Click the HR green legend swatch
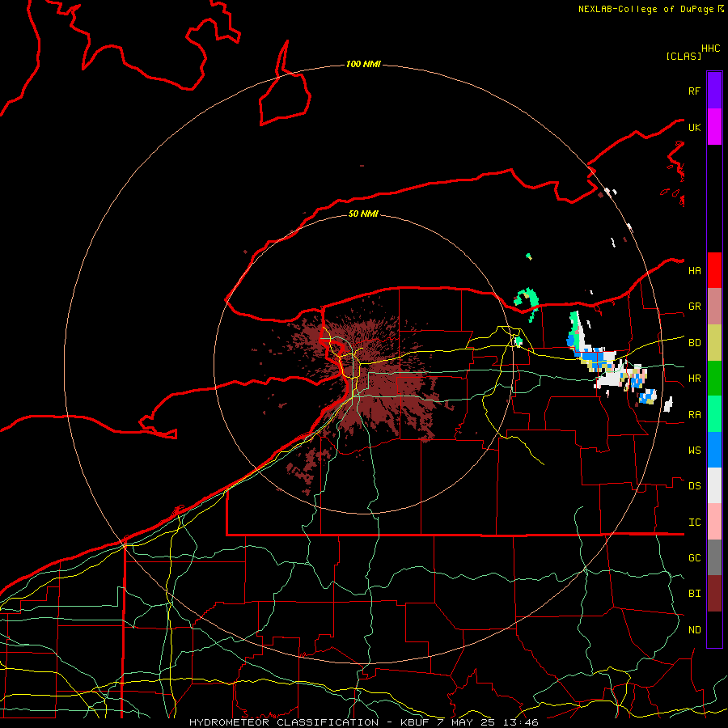 point(714,379)
